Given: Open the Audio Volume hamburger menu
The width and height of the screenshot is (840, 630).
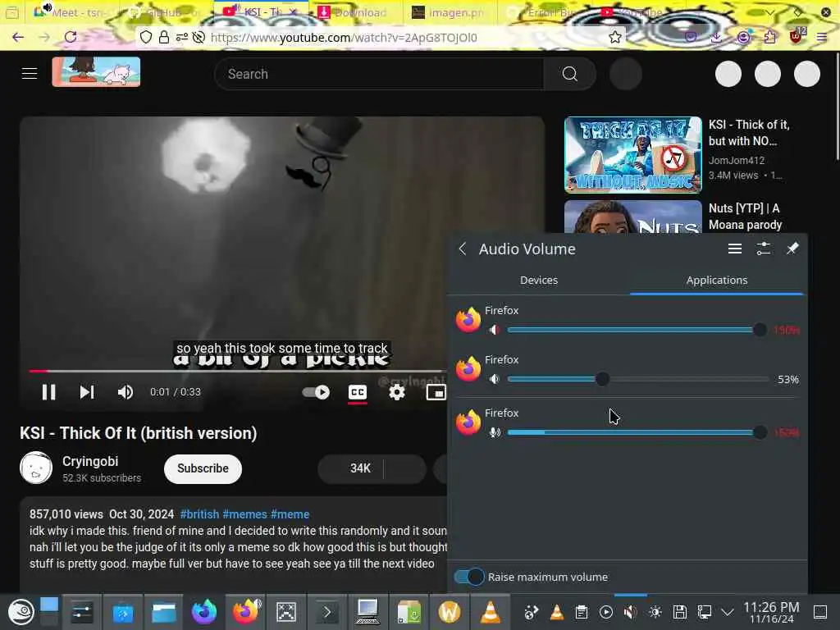Looking at the screenshot, I should [735, 249].
